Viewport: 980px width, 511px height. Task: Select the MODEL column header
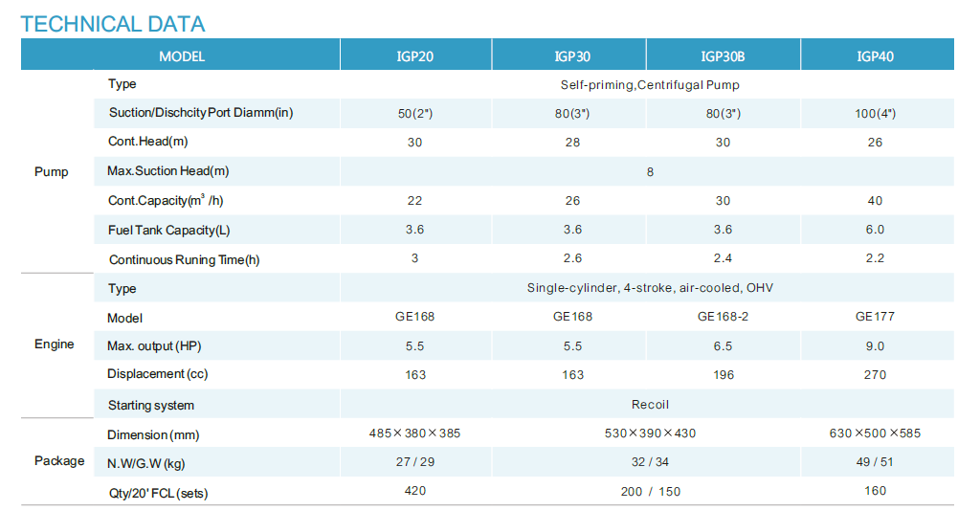click(x=181, y=56)
